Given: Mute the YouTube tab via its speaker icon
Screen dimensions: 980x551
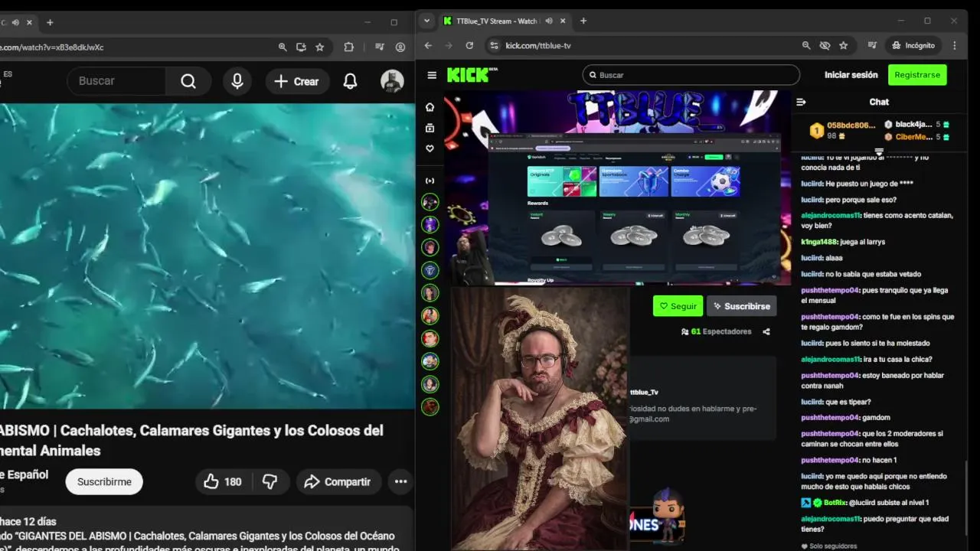Looking at the screenshot, I should (15, 22).
